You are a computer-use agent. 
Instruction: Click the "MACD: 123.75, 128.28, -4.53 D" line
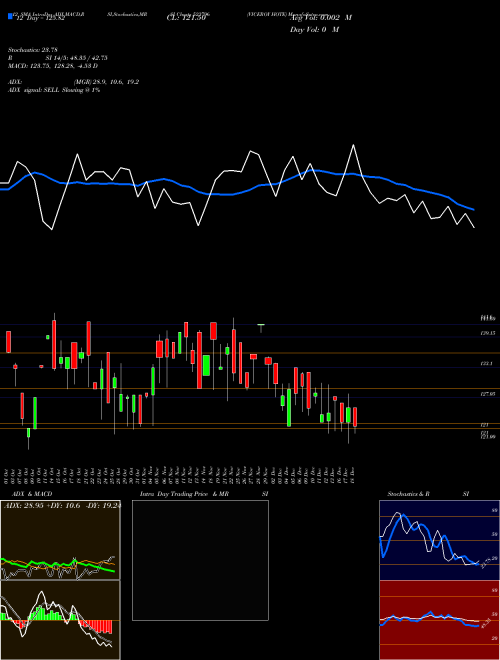pos(53,66)
